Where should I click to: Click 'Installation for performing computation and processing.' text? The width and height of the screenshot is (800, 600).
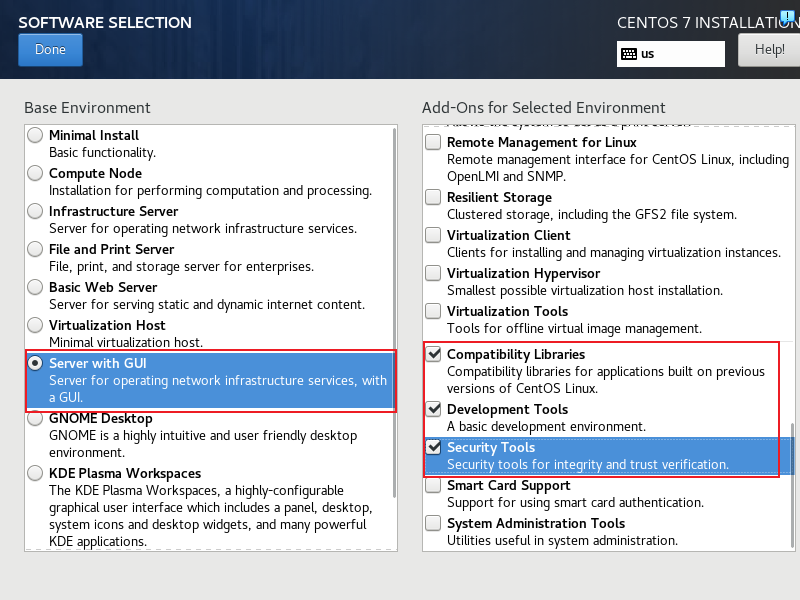[x=210, y=191]
